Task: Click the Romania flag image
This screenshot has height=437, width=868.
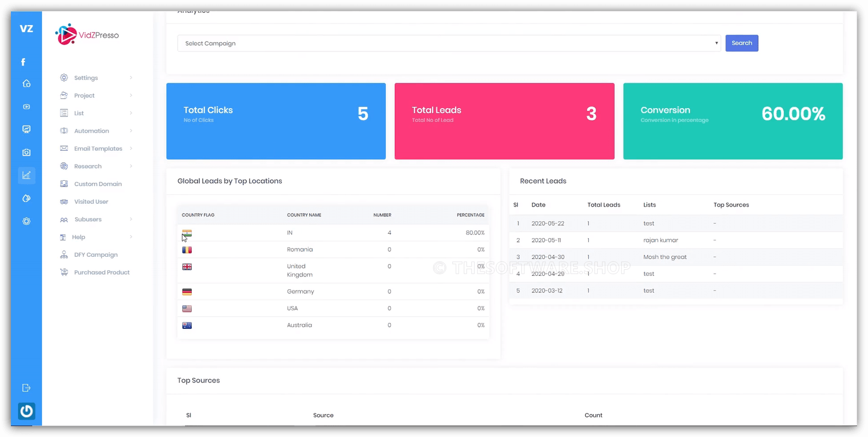Action: pos(187,250)
